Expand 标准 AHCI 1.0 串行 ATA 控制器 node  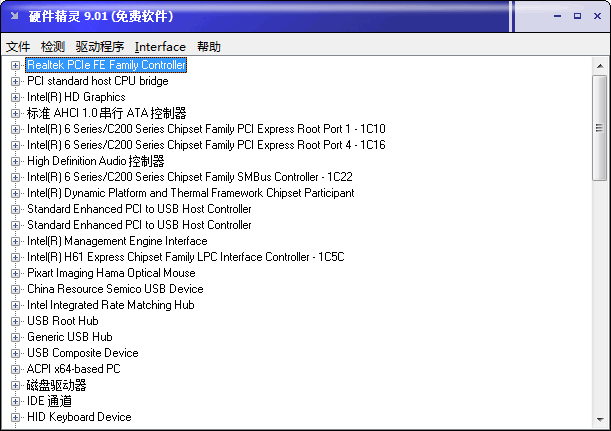[x=15, y=113]
